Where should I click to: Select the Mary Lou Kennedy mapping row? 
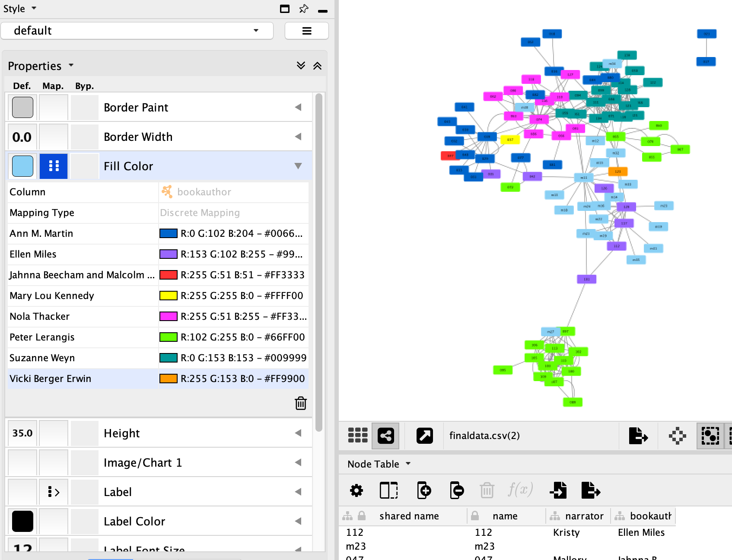click(158, 296)
